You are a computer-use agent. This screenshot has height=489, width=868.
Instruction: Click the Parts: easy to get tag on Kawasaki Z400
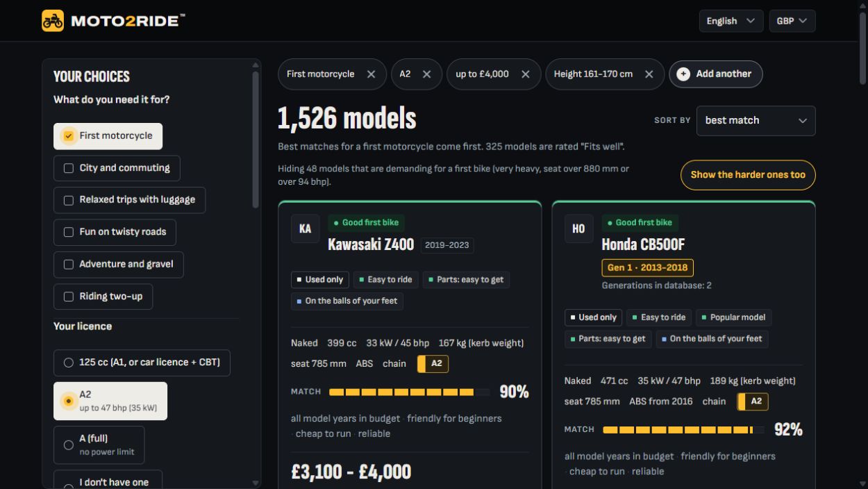click(466, 280)
